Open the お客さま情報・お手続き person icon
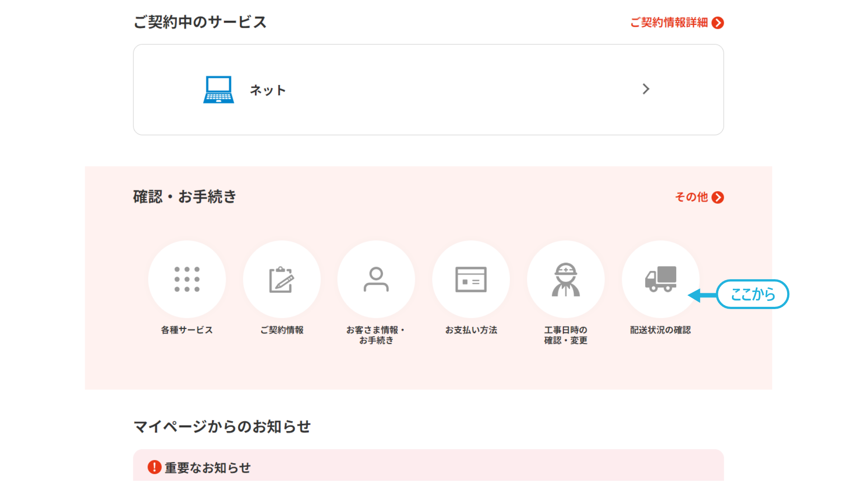The image size is (868, 488). [x=376, y=279]
